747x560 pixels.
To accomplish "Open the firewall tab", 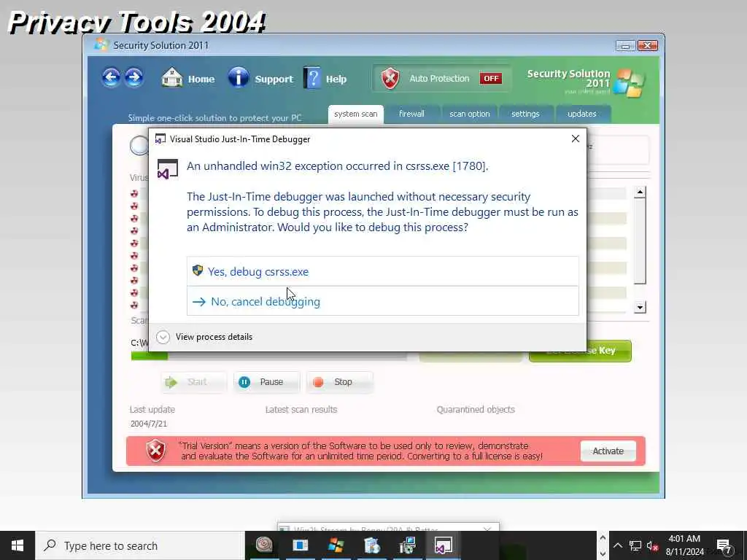I will coord(411,114).
